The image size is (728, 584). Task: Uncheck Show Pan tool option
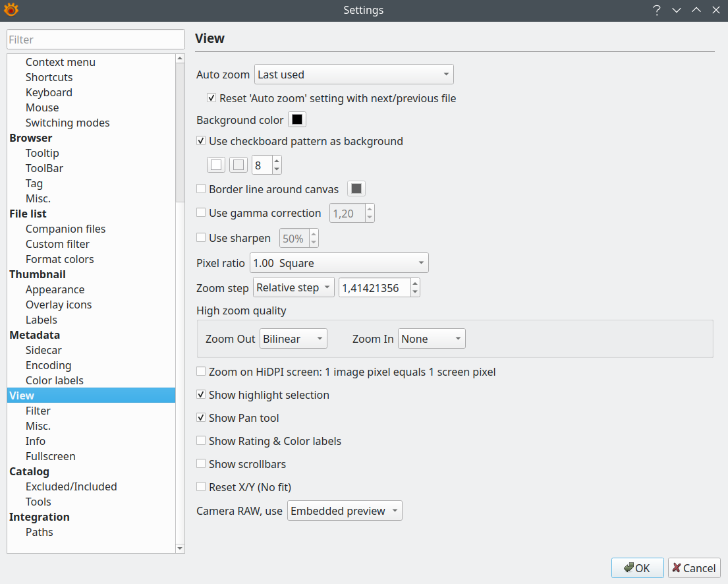(201, 418)
